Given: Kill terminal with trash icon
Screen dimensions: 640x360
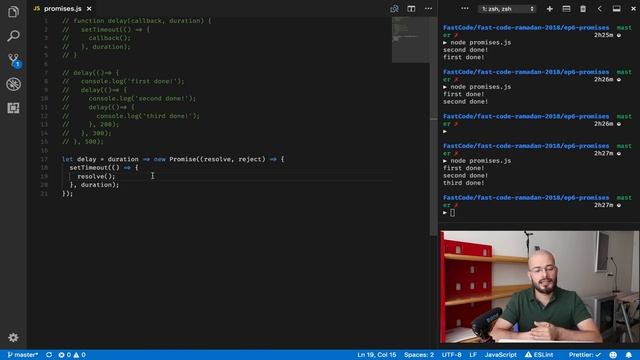Looking at the screenshot, I should coord(583,9).
